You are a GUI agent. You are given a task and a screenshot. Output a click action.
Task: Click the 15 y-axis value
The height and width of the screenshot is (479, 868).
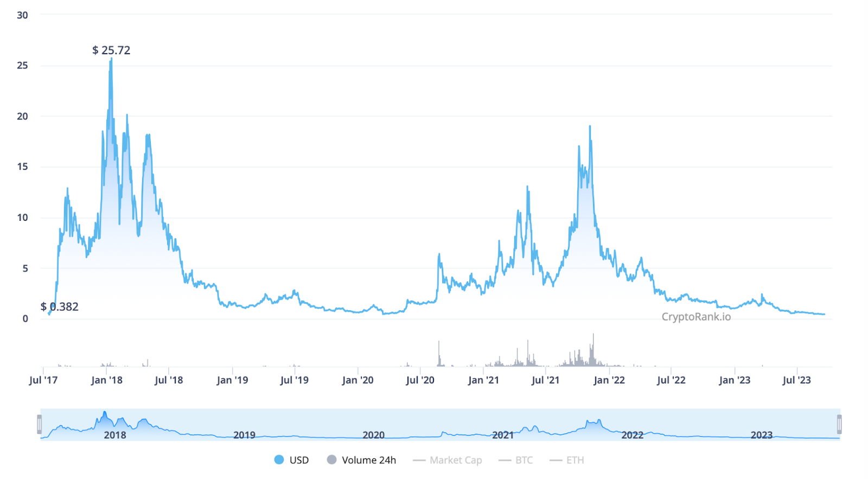tap(22, 167)
